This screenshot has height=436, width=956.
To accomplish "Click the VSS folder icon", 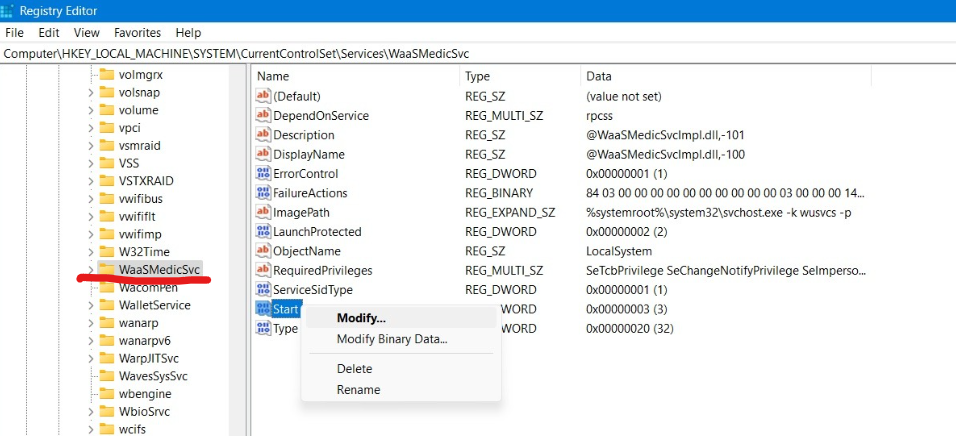I will tap(107, 163).
